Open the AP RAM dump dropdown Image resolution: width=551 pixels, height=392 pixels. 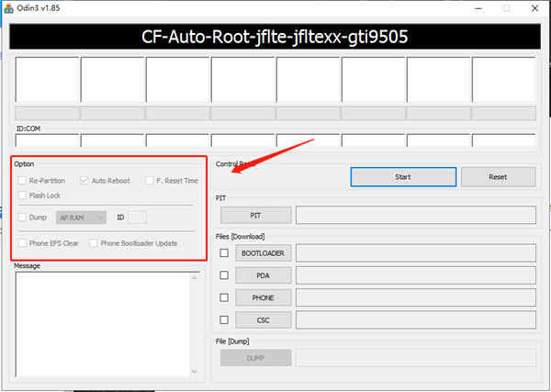(x=81, y=218)
